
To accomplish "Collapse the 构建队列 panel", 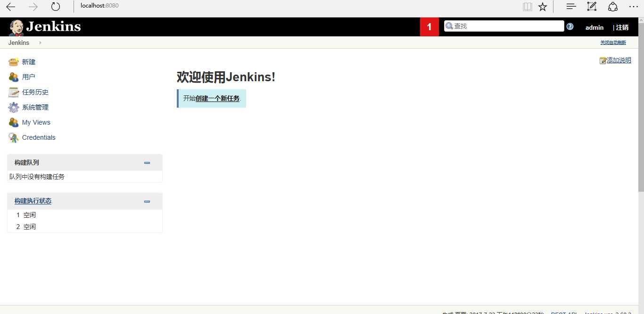I will tap(147, 163).
